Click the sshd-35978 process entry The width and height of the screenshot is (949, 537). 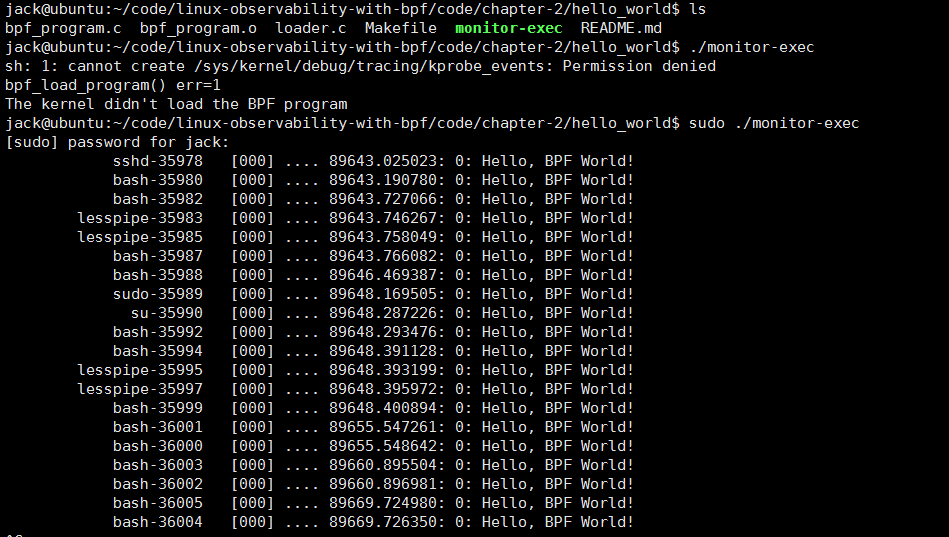pyautogui.click(x=157, y=161)
